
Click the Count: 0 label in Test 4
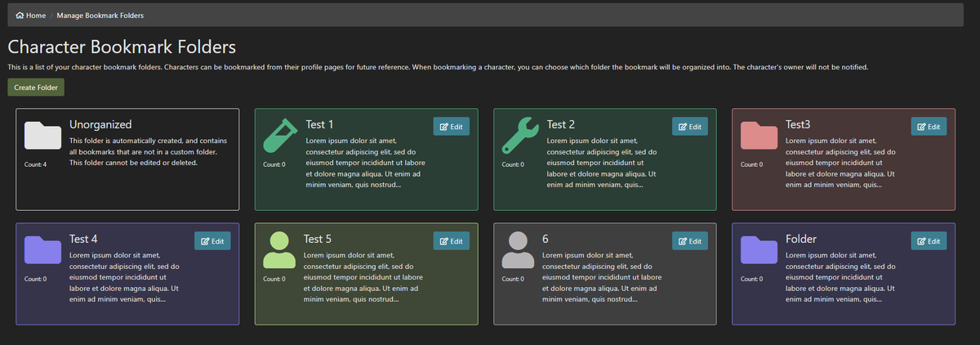tap(36, 279)
